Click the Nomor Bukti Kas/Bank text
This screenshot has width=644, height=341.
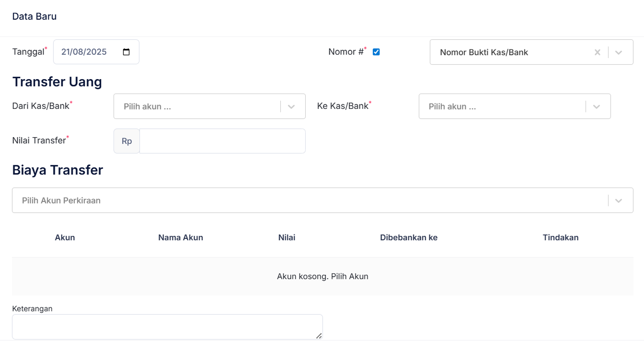pyautogui.click(x=484, y=52)
